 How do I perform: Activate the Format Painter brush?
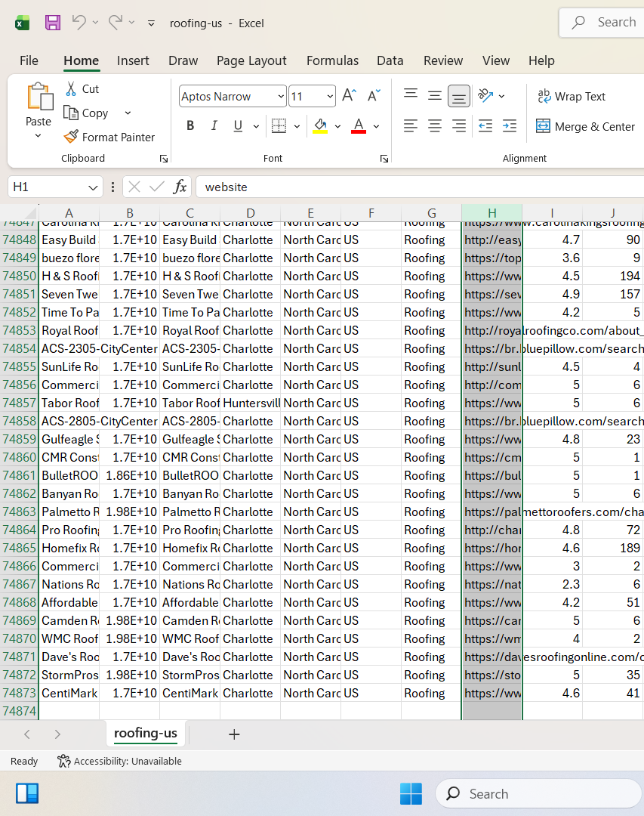pos(71,137)
